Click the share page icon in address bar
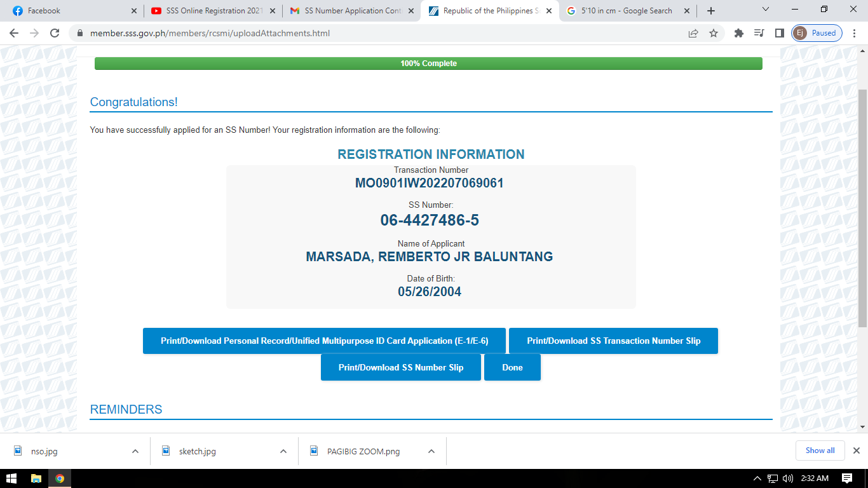Image resolution: width=868 pixels, height=488 pixels. point(693,33)
